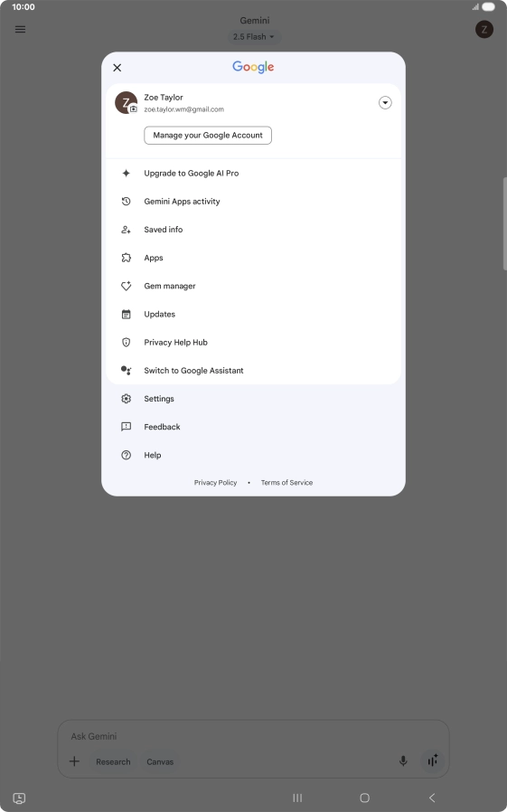507x812 pixels.
Task: Tap the plus attachment icon
Action: click(x=74, y=761)
